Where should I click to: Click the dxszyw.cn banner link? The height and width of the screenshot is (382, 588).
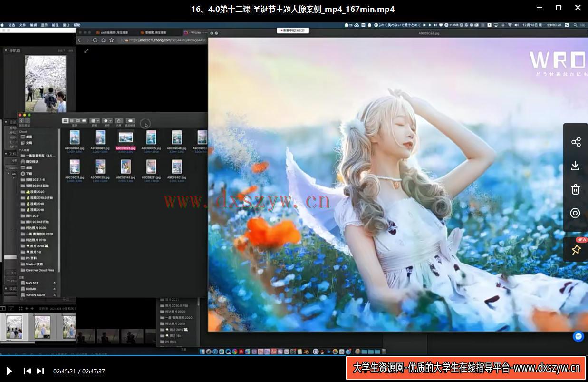pos(466,368)
